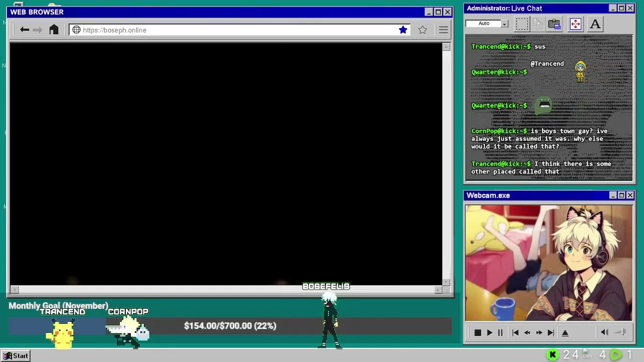644x362 pixels.
Task: Adjust the Webcam.exe volume slider
Action: pyautogui.click(x=621, y=332)
